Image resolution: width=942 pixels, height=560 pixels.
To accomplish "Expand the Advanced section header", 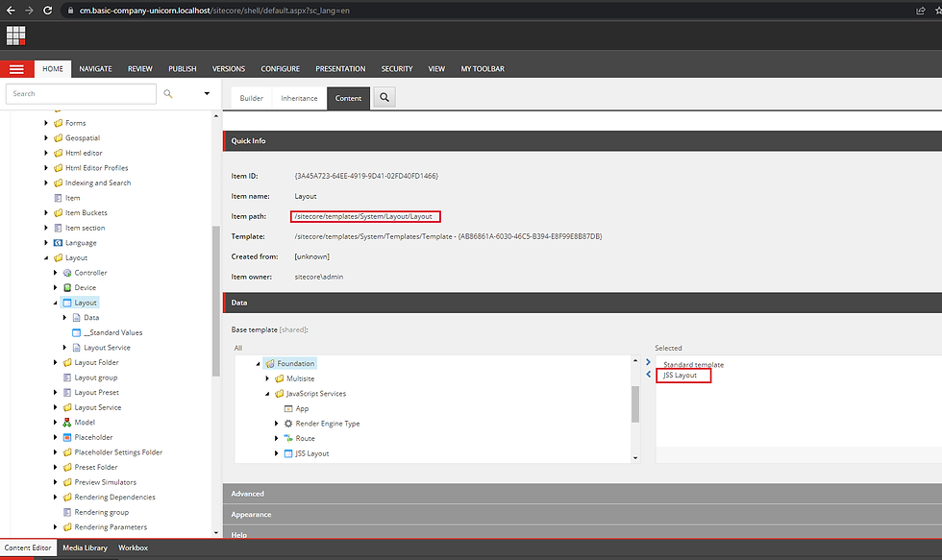I will 583,494.
